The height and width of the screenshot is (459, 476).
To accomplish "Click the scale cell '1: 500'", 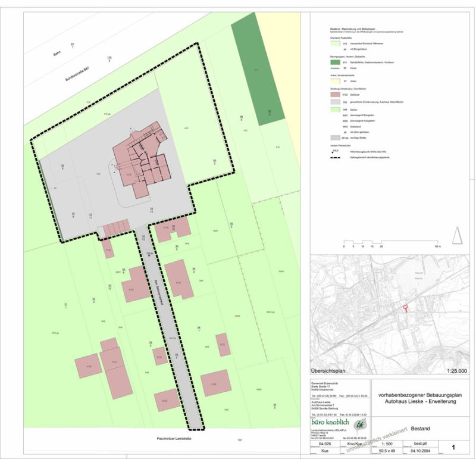I will coord(387,444).
